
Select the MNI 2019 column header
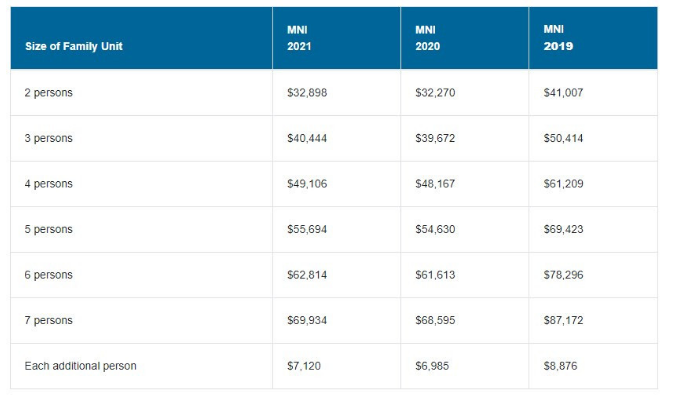pyautogui.click(x=558, y=38)
